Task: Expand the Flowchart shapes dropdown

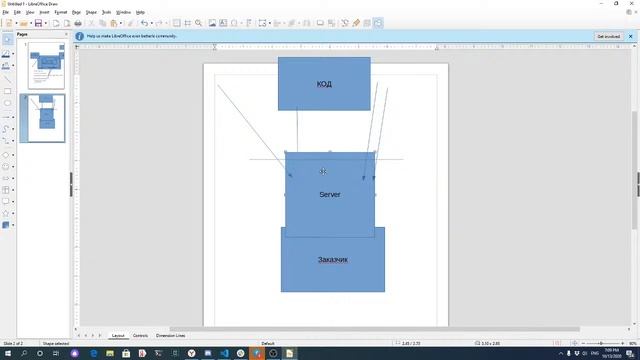Action: pyautogui.click(x=13, y=190)
